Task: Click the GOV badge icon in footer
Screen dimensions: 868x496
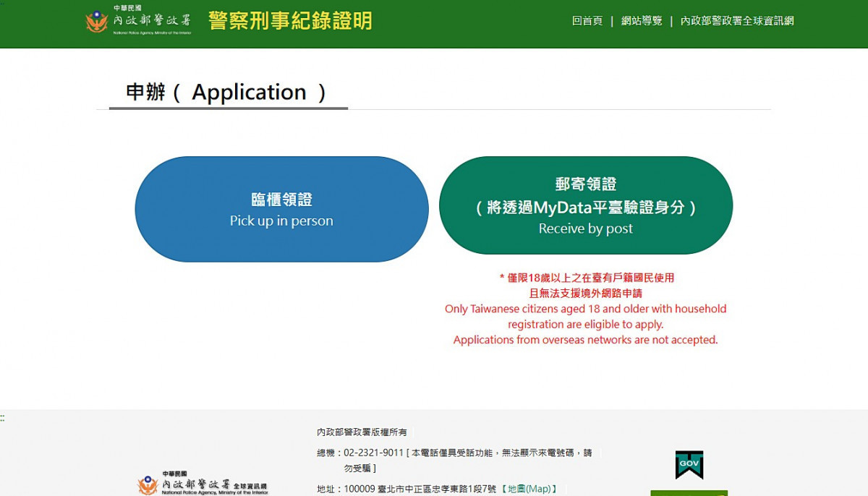Action: (x=689, y=465)
